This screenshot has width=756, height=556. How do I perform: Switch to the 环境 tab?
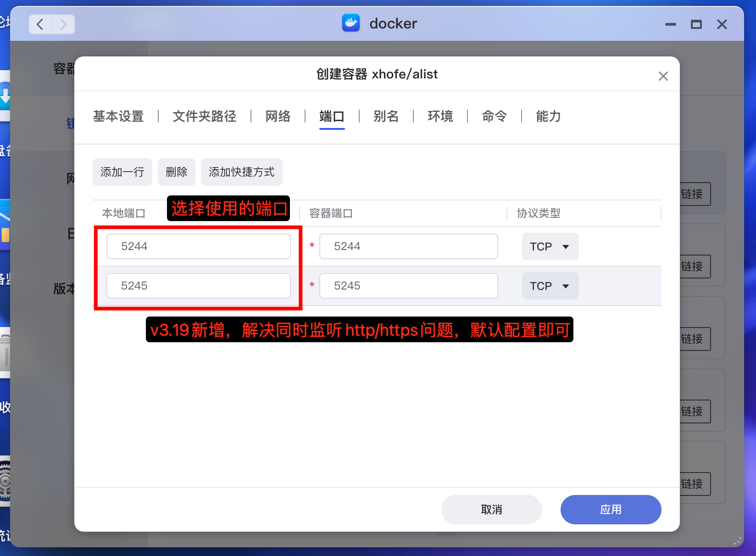pos(440,117)
